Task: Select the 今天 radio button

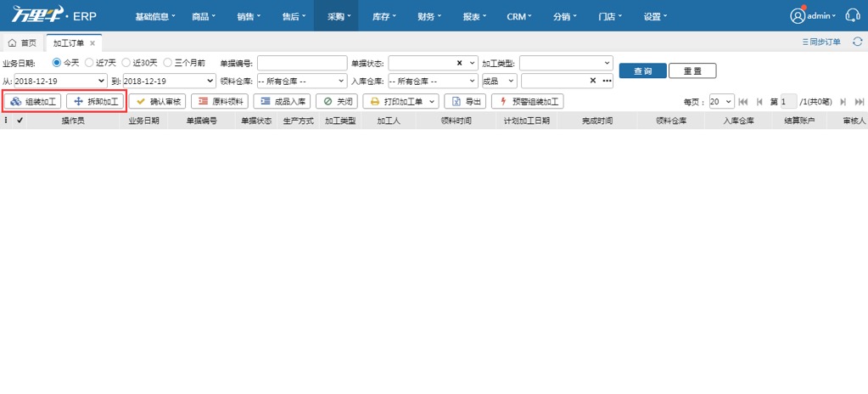Action: pos(57,63)
